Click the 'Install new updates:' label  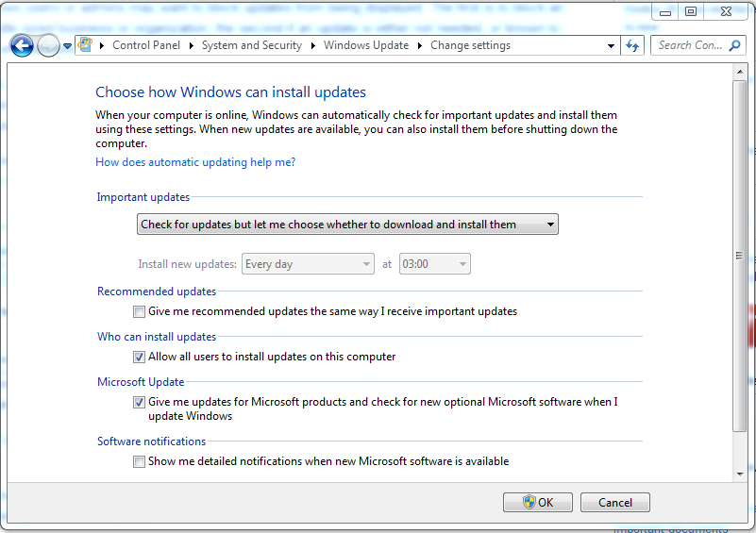click(187, 264)
